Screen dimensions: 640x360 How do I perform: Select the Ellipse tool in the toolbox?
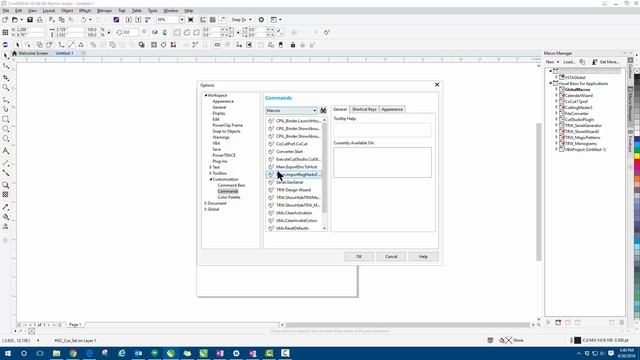coord(6,129)
